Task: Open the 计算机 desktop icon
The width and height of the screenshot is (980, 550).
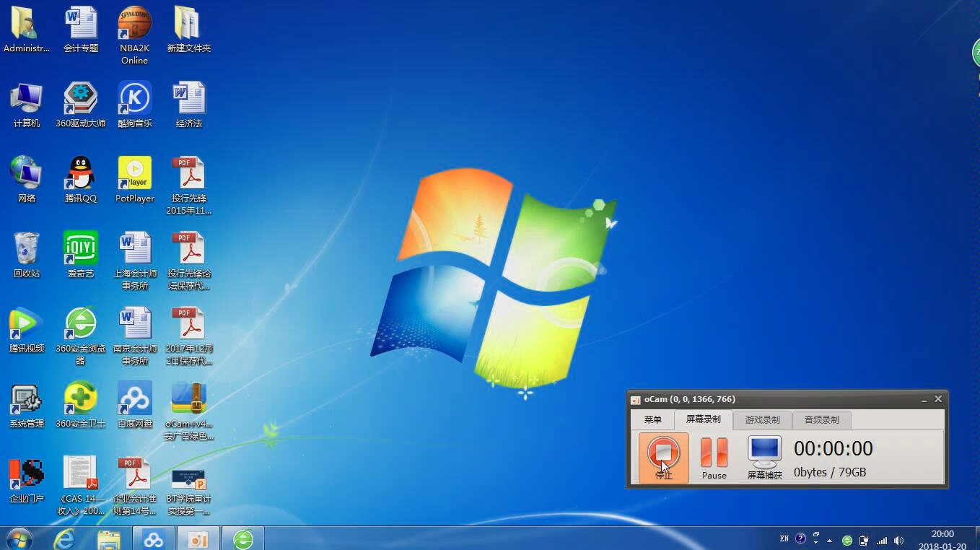Action: 27,105
